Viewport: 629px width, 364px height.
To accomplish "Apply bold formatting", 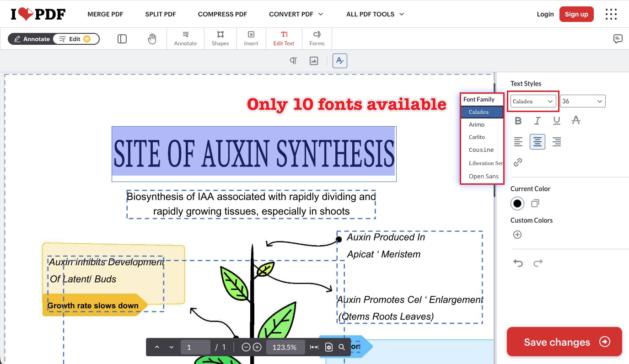I will coord(518,121).
